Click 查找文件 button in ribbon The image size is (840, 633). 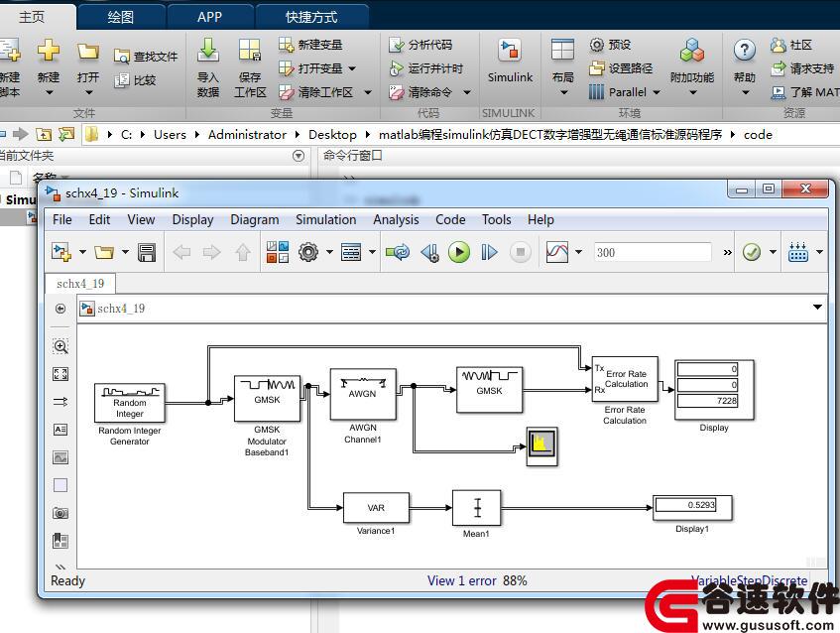[x=146, y=57]
